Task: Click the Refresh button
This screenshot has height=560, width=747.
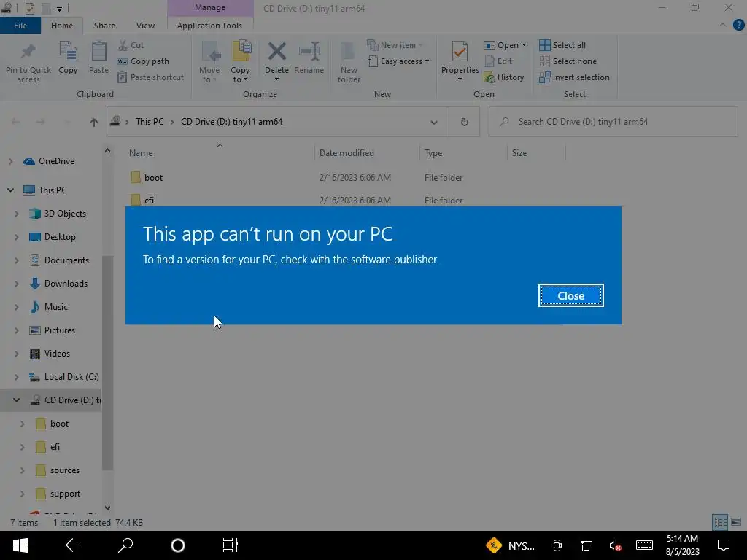Action: pyautogui.click(x=465, y=122)
